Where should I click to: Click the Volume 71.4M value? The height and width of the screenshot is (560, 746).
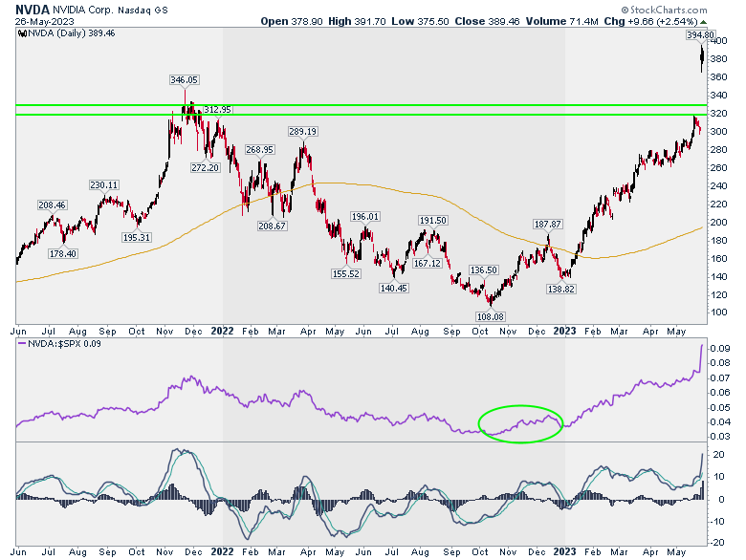tap(561, 21)
